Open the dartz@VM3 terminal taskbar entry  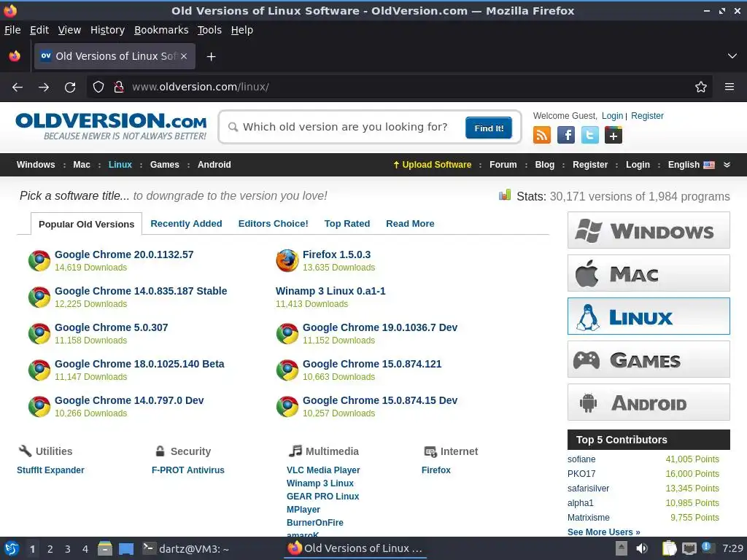(x=186, y=548)
